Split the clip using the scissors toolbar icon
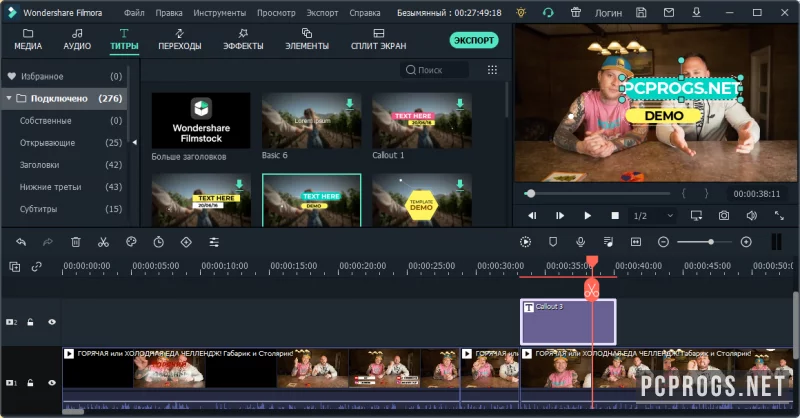The image size is (800, 418). pos(104,242)
